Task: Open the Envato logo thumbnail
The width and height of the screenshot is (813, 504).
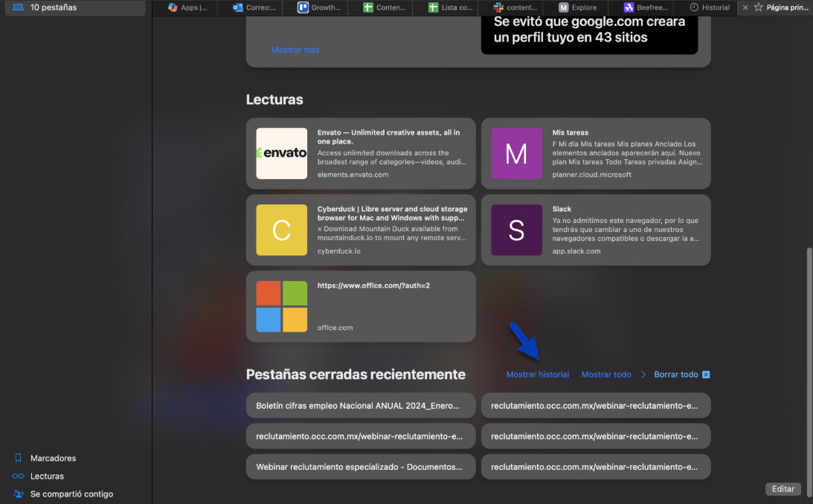Action: (x=281, y=153)
